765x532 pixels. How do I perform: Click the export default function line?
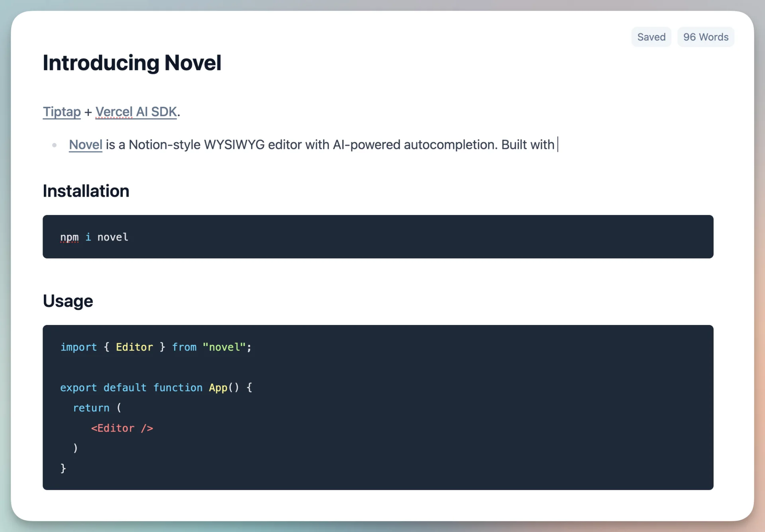coord(156,388)
